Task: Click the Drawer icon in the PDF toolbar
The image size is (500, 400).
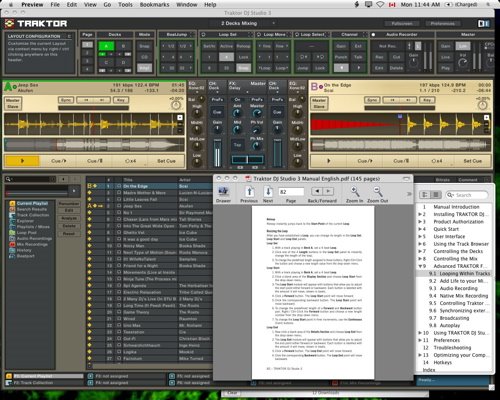Action: coord(223,192)
